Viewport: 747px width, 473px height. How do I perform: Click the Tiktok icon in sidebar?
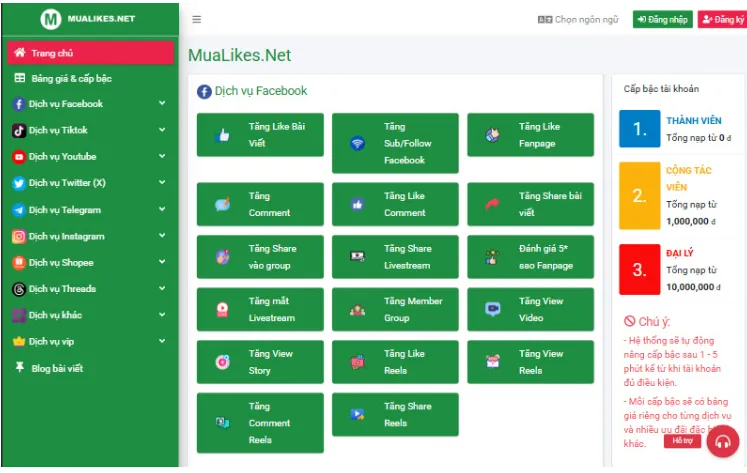point(19,130)
